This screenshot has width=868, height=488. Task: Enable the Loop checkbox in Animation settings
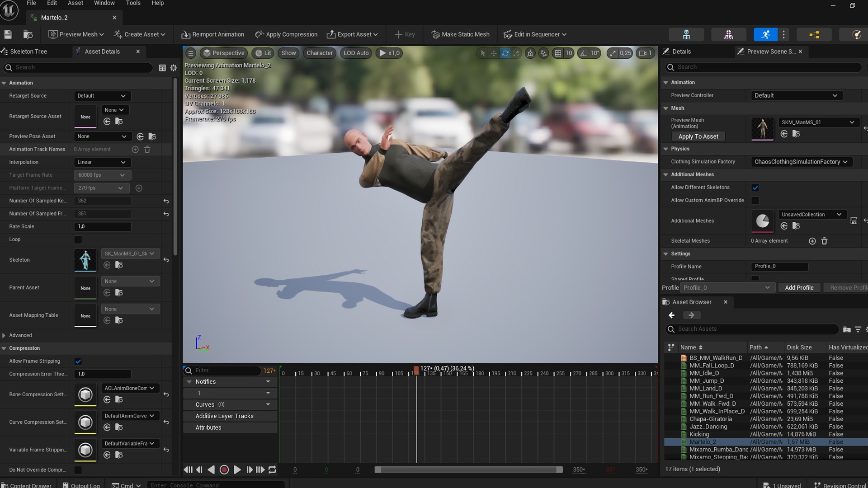tap(78, 239)
